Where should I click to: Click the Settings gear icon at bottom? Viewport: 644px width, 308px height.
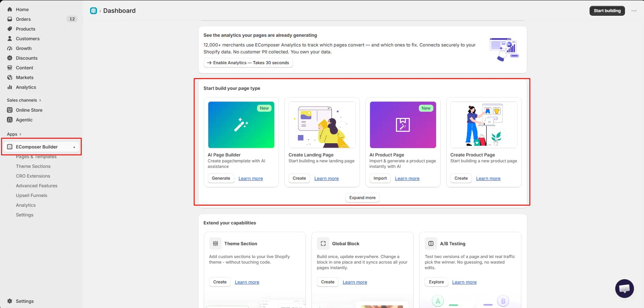click(x=10, y=301)
